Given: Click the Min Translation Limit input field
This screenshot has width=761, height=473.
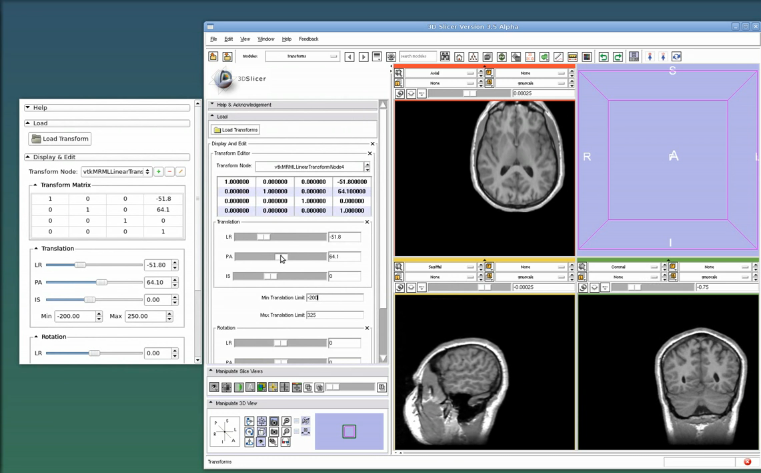Looking at the screenshot, I should 335,297.
